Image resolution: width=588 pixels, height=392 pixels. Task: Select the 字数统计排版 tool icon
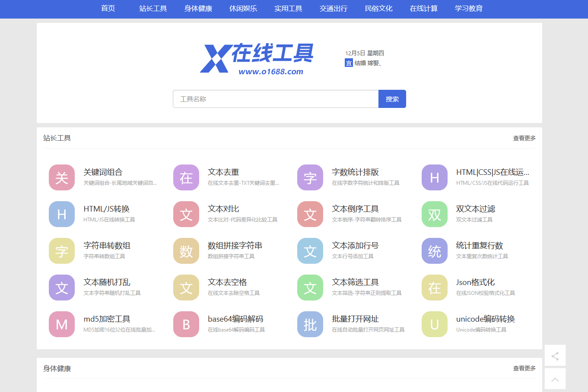pyautogui.click(x=310, y=177)
